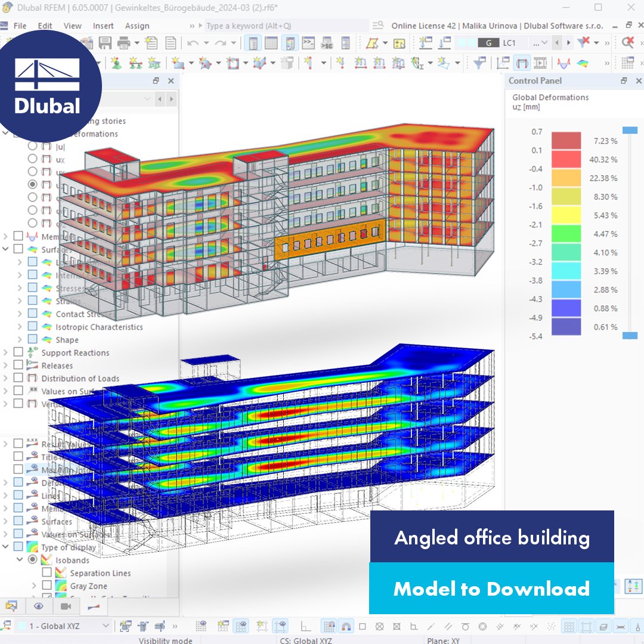
Task: Toggle the Tables panel icon
Action: click(271, 43)
